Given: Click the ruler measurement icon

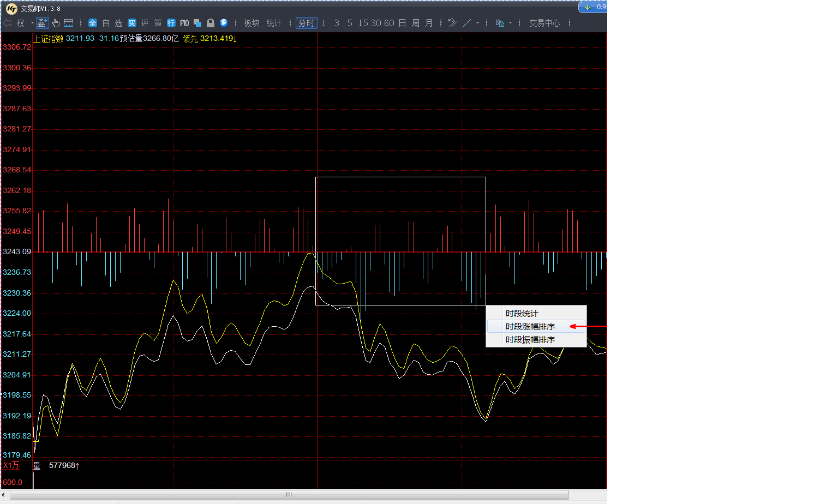Looking at the screenshot, I should tap(69, 23).
